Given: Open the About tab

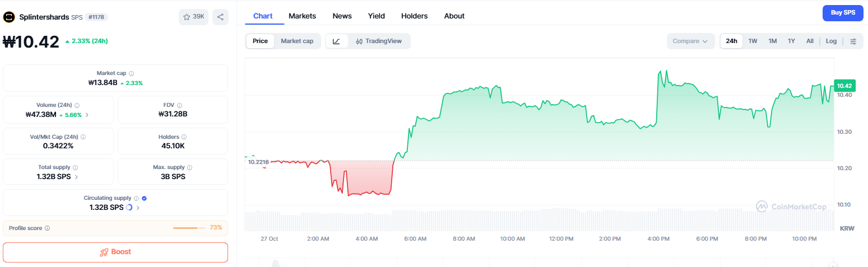Looking at the screenshot, I should click(x=454, y=16).
